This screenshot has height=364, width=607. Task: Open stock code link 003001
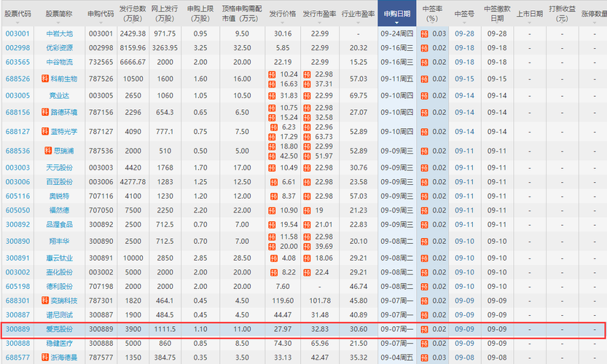17,33
